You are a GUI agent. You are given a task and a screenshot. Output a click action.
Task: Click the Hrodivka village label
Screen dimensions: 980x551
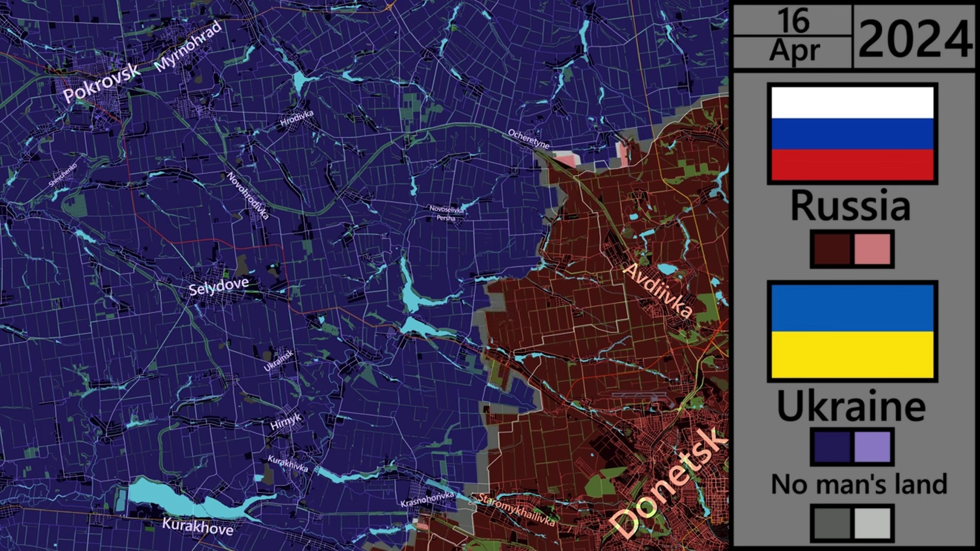297,118
